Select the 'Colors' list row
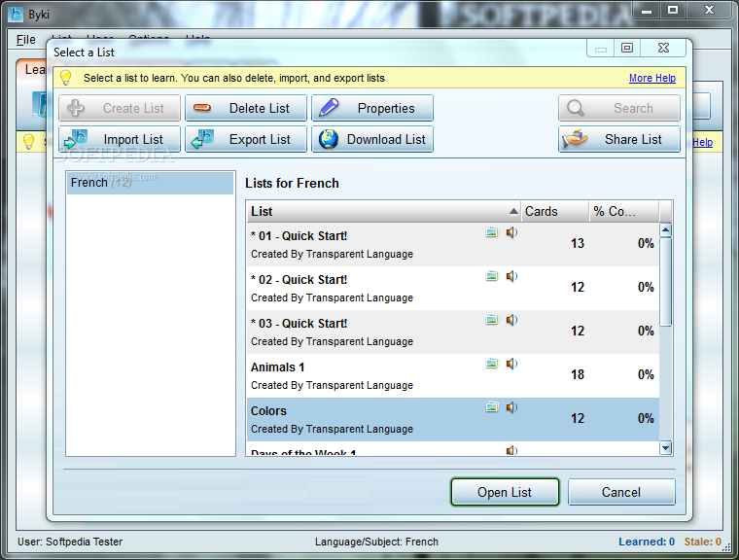The height and width of the screenshot is (560, 739). coord(452,420)
